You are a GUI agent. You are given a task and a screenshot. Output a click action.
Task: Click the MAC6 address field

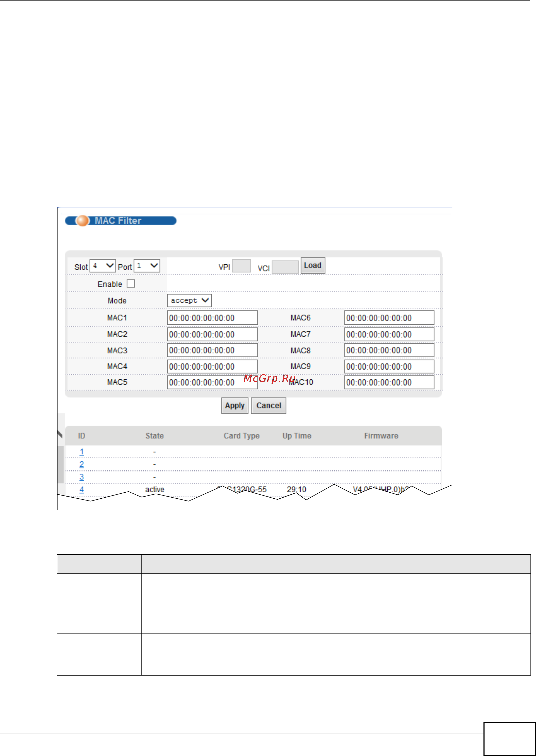point(389,318)
